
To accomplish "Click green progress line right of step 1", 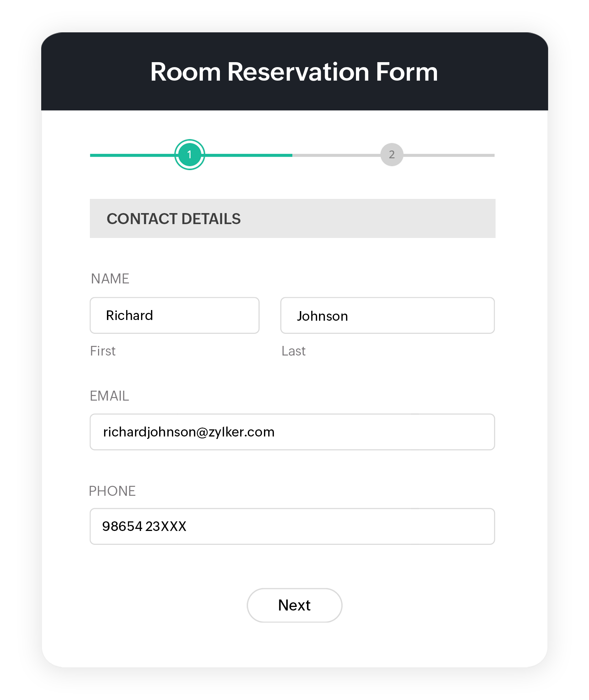I will pyautogui.click(x=248, y=155).
